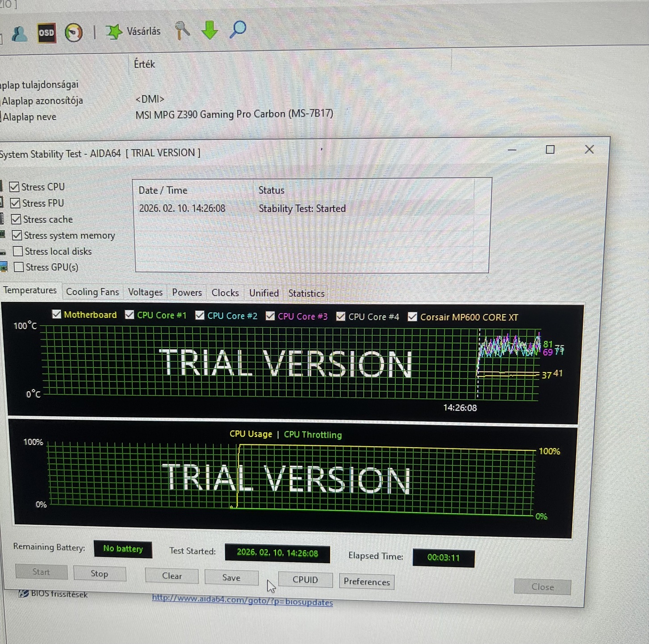
Task: Click the Vásárlás star purchase icon
Action: [114, 32]
